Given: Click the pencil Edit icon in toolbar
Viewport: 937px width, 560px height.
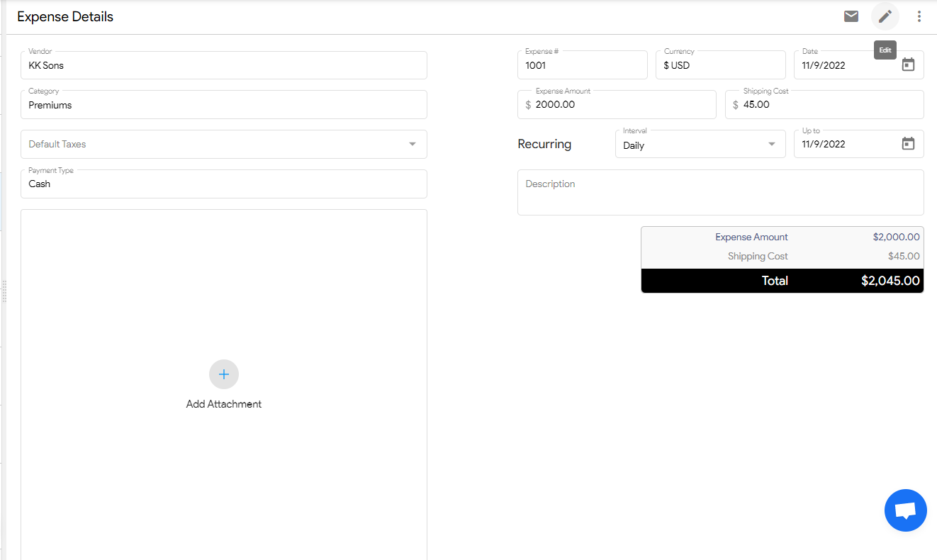Looking at the screenshot, I should point(885,16).
